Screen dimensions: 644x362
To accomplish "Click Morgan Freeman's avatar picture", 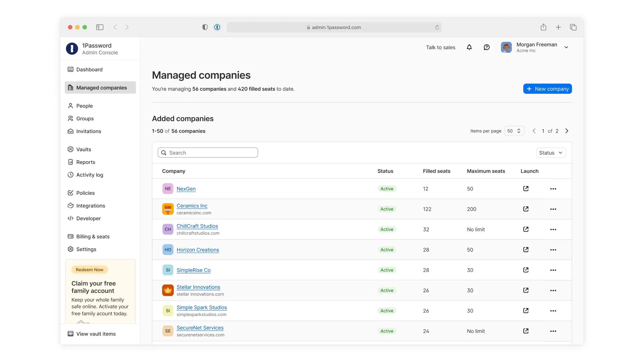I will tap(506, 47).
